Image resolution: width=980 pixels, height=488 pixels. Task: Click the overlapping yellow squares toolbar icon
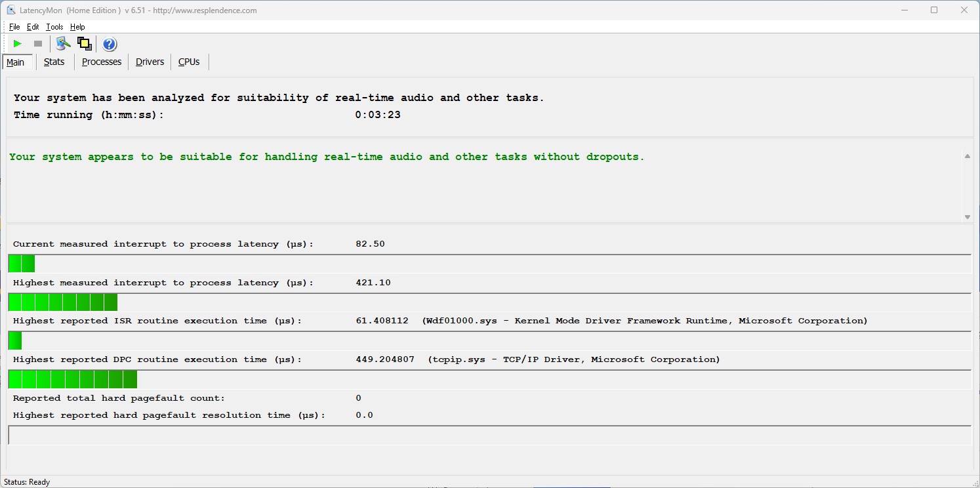click(84, 44)
